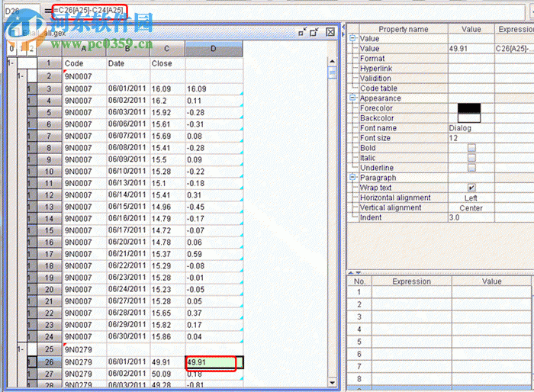Open the Backcolor white swatch
This screenshot has height=392, width=534.
point(468,118)
